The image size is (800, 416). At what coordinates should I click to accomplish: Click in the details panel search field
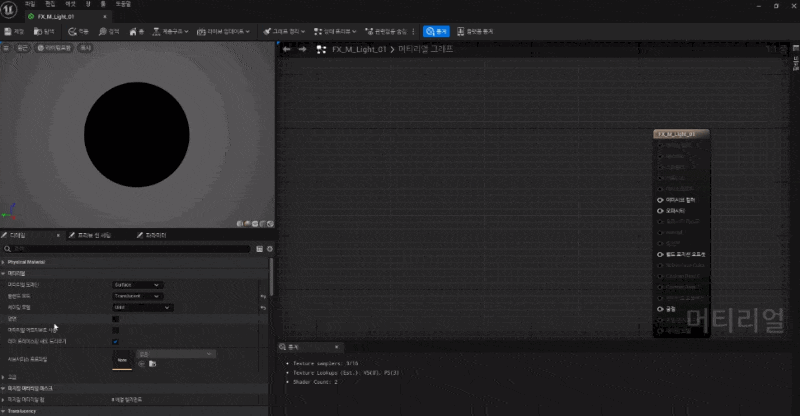coord(128,248)
